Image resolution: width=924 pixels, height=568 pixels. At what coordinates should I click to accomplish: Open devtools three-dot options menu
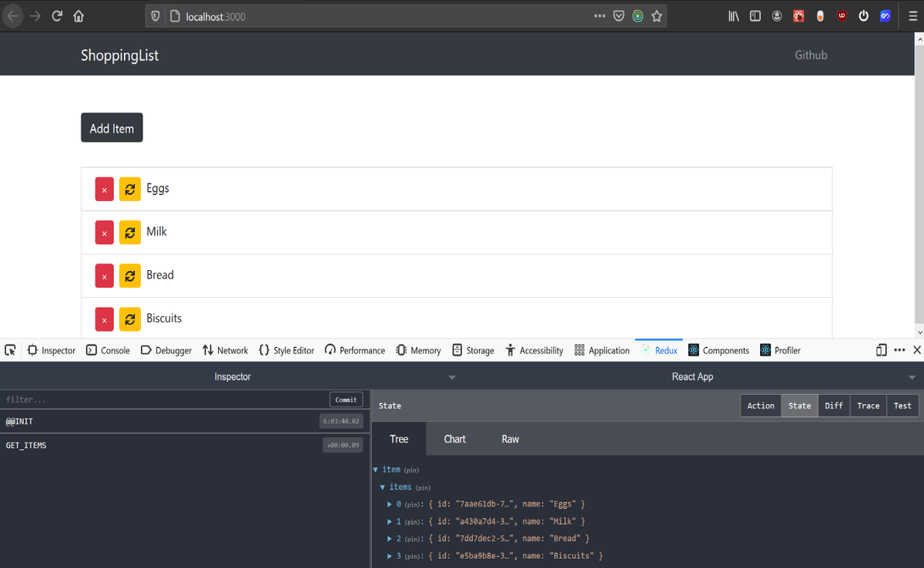[x=899, y=350]
